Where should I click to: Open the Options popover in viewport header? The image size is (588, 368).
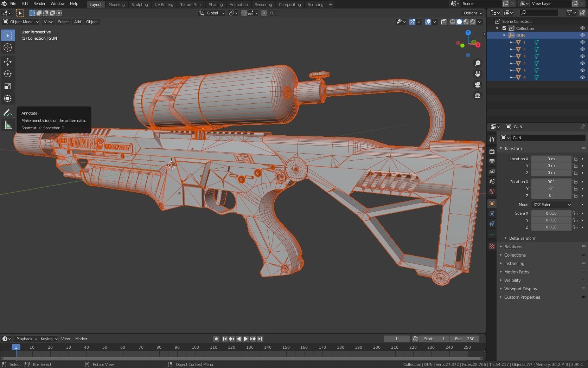point(472,13)
